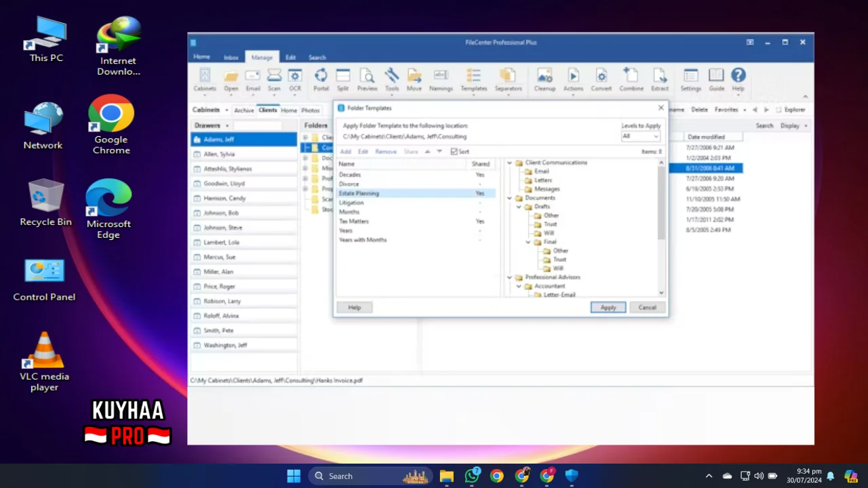This screenshot has width=868, height=488.
Task: Click the Edit link above the template list
Action: [x=363, y=152]
